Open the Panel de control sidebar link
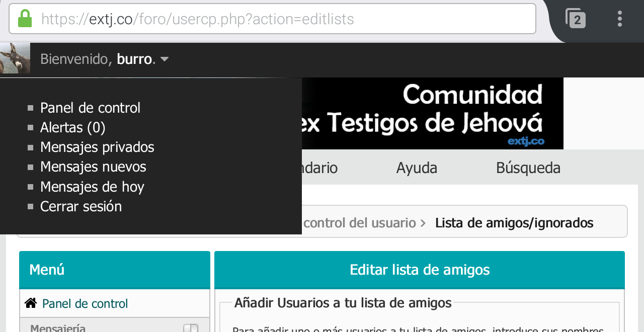 (85, 303)
